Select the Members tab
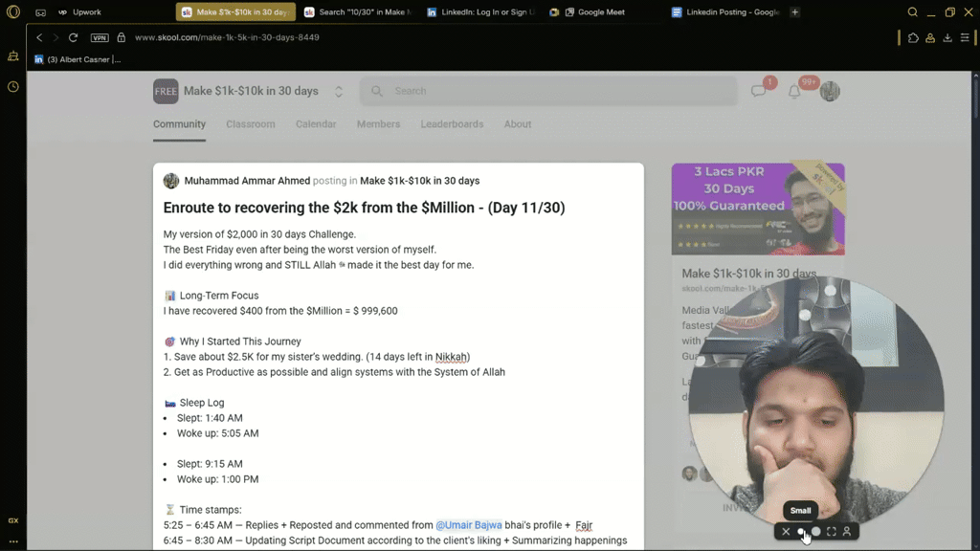The width and height of the screenshot is (980, 551). (x=378, y=124)
